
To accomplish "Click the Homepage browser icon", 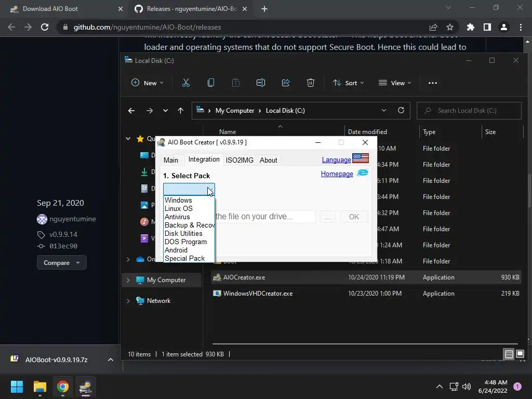I will point(363,172).
